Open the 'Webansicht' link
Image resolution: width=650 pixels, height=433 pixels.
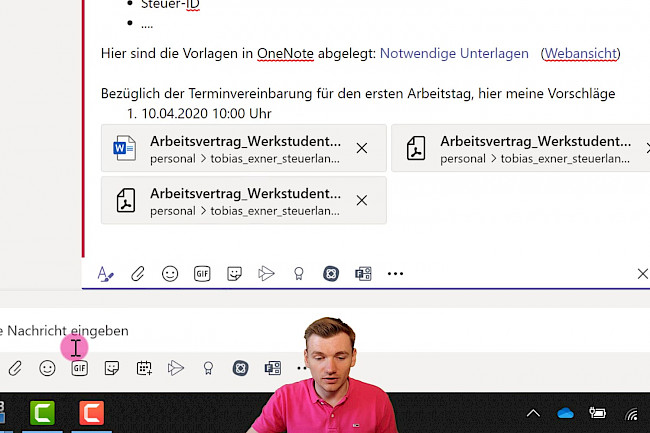580,53
